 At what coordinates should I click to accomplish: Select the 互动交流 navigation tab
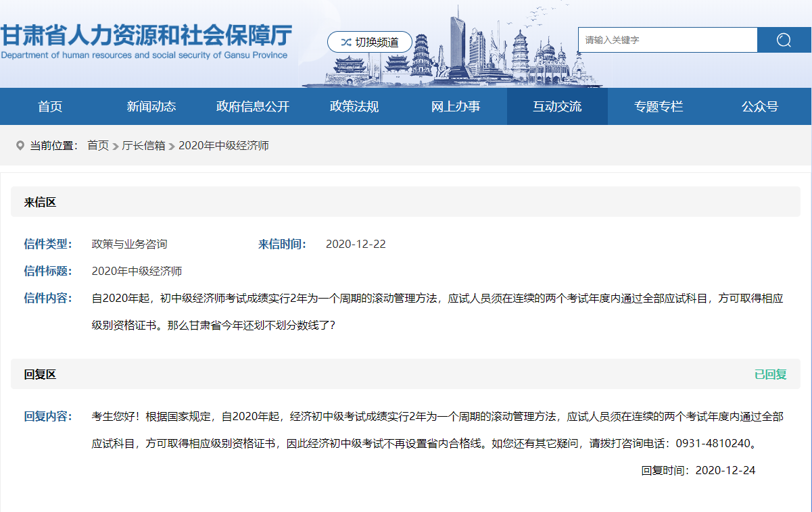pyautogui.click(x=557, y=107)
